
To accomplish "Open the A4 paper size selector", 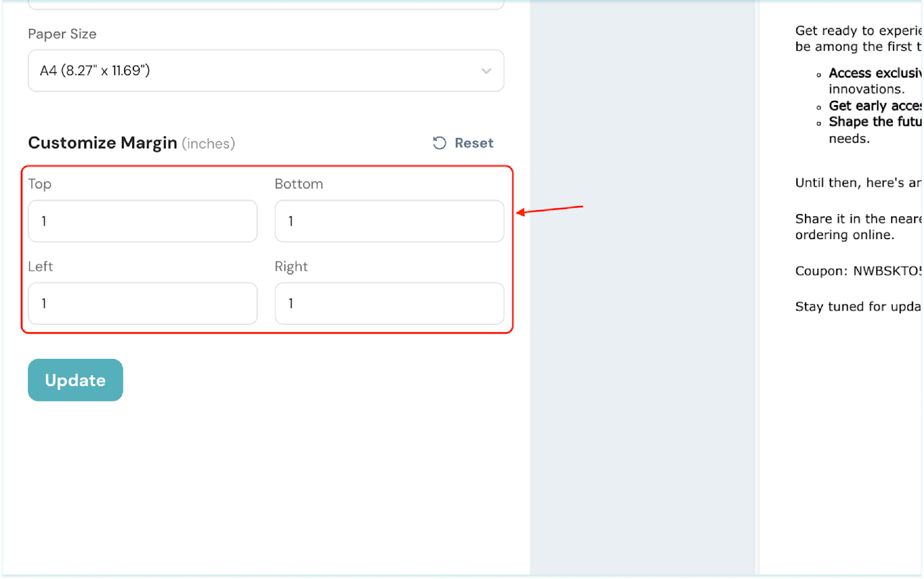I will [x=266, y=71].
